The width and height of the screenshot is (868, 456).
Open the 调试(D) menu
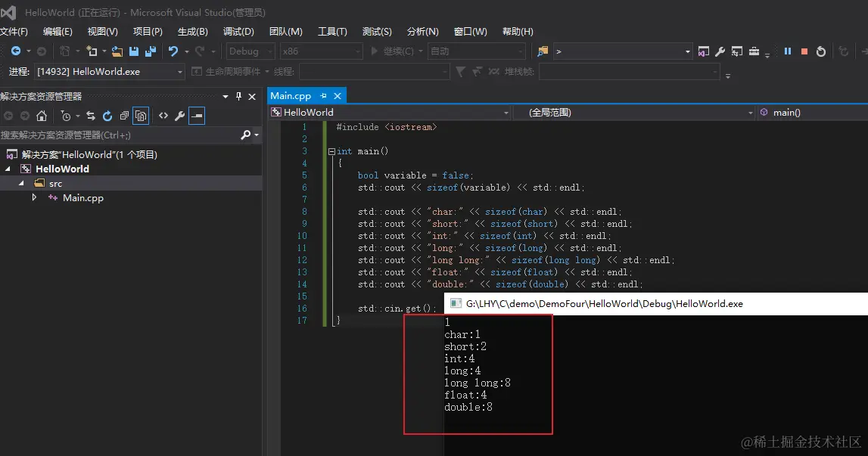[238, 32]
